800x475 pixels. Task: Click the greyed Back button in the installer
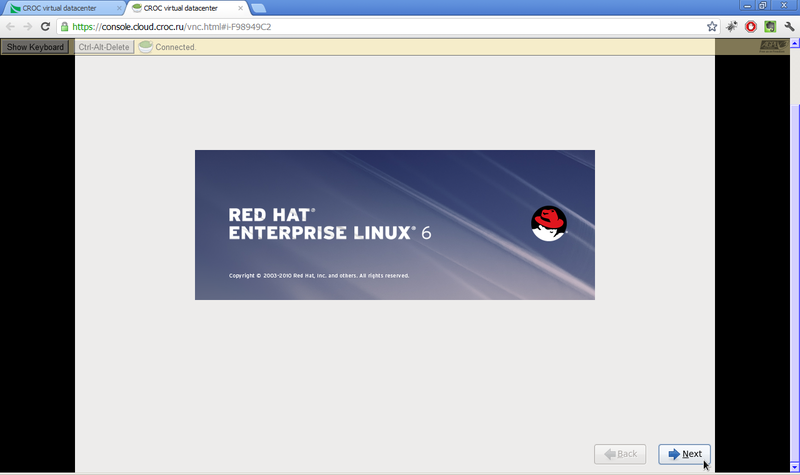pyautogui.click(x=620, y=454)
